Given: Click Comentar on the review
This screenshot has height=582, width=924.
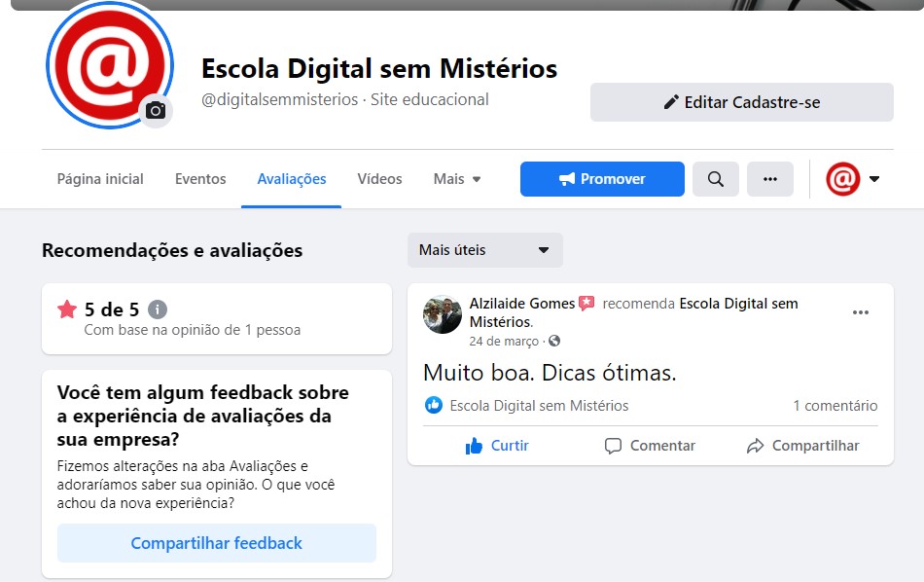Looking at the screenshot, I should (x=650, y=445).
